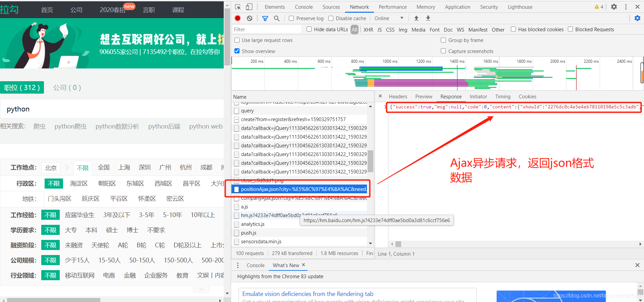Choose 3-5年 work experience filter
The image size is (644, 302).
click(147, 215)
